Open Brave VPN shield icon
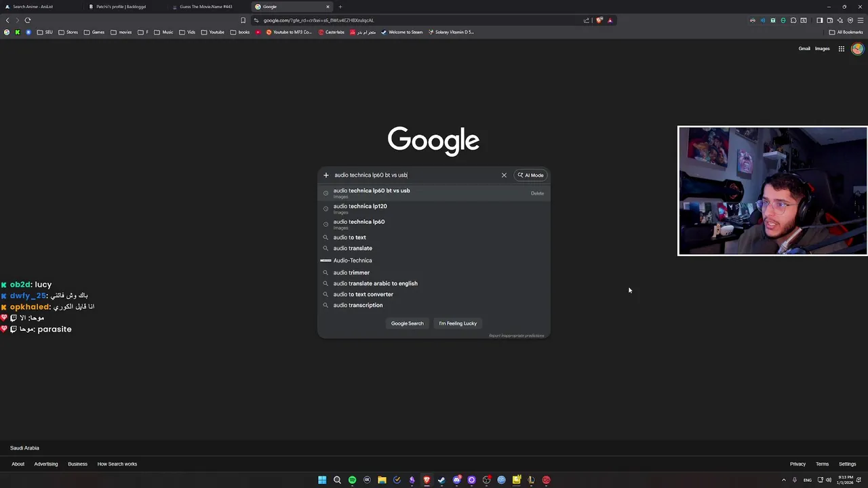This screenshot has height=488, width=868. 850,20
